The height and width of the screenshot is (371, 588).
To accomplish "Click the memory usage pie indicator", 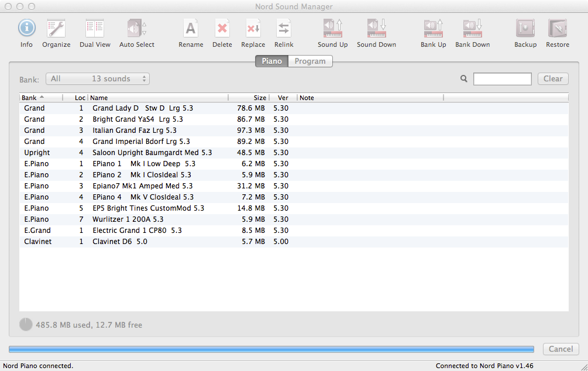I will click(x=26, y=325).
